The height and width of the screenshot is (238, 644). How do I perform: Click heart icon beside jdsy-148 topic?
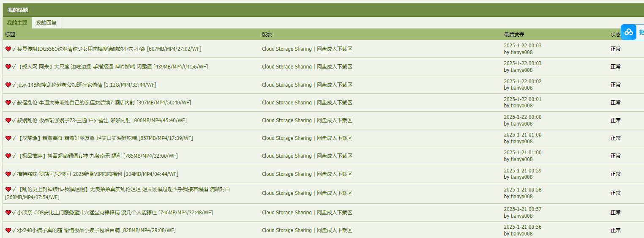pyautogui.click(x=8, y=85)
